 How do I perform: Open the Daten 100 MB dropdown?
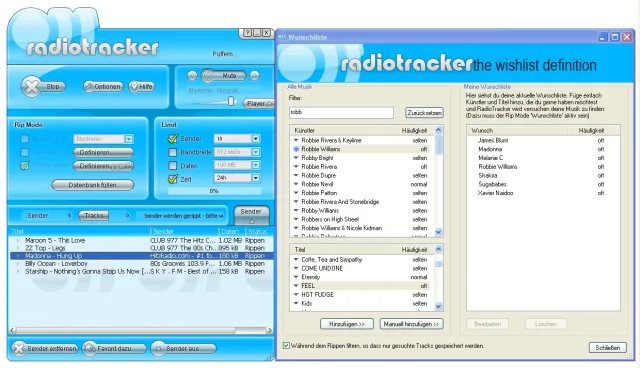point(256,165)
